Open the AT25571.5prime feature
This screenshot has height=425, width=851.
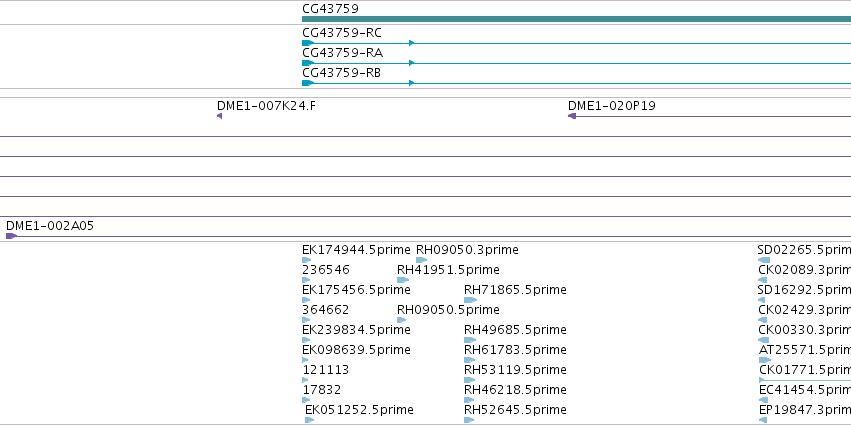tap(765, 360)
